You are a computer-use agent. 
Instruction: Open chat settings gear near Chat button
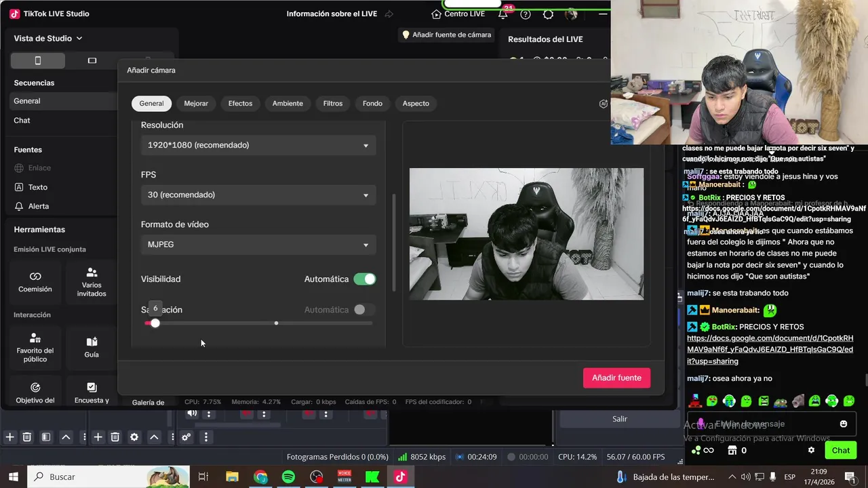[x=811, y=450]
